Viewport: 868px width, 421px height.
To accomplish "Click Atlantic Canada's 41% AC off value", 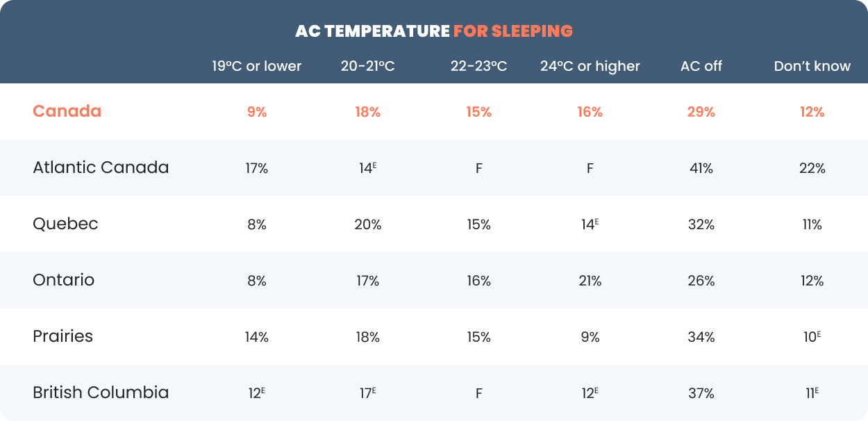I will coord(701,168).
